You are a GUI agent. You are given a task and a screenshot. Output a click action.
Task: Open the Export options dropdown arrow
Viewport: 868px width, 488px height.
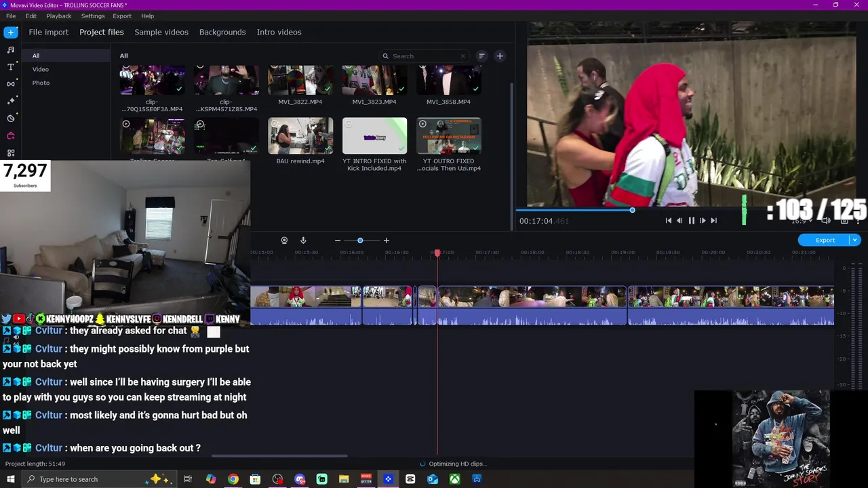855,240
